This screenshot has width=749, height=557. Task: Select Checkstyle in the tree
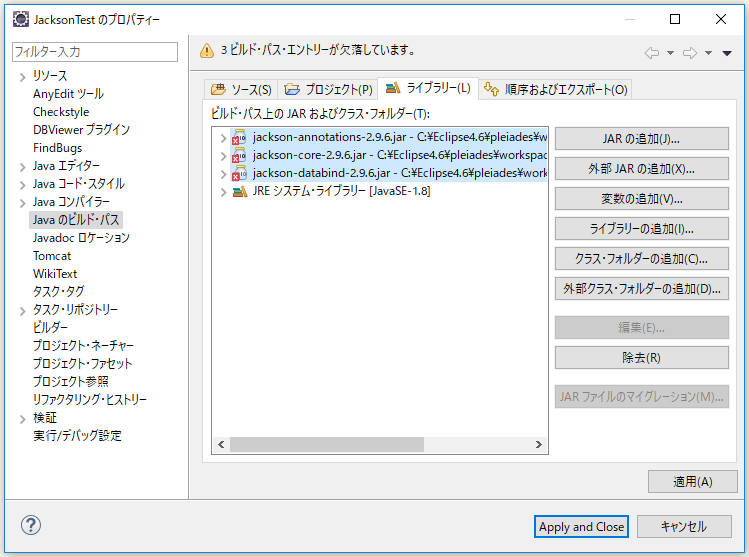click(x=61, y=112)
